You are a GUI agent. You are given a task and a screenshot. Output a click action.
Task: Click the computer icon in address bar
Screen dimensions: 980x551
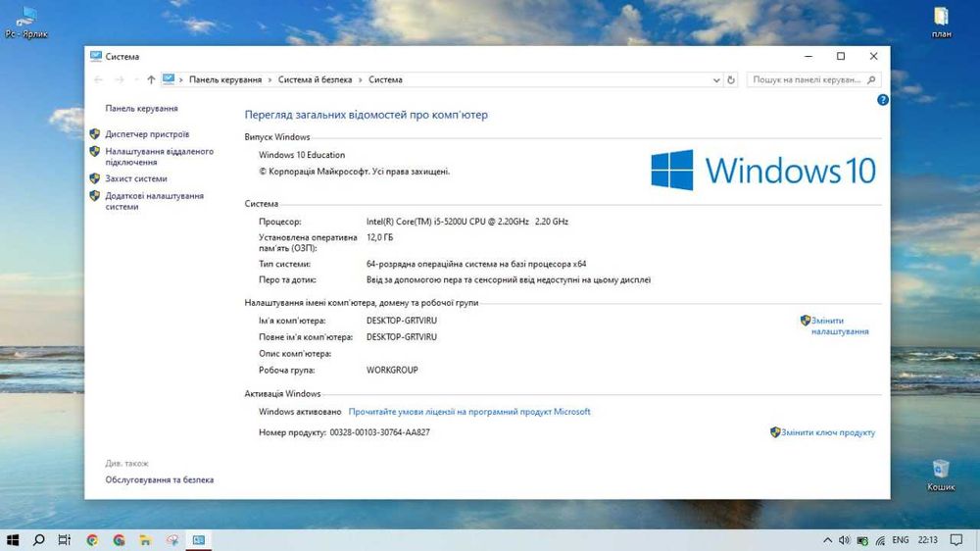169,79
